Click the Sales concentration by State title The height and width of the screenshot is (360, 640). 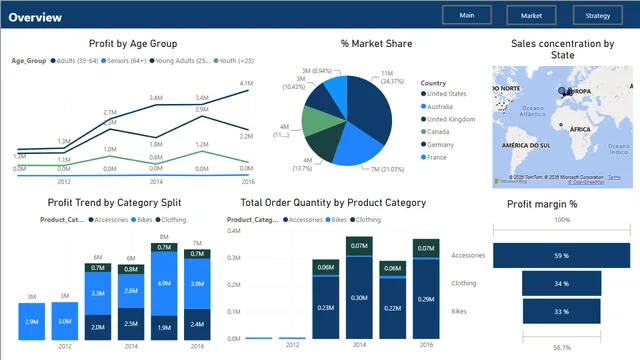tap(562, 49)
